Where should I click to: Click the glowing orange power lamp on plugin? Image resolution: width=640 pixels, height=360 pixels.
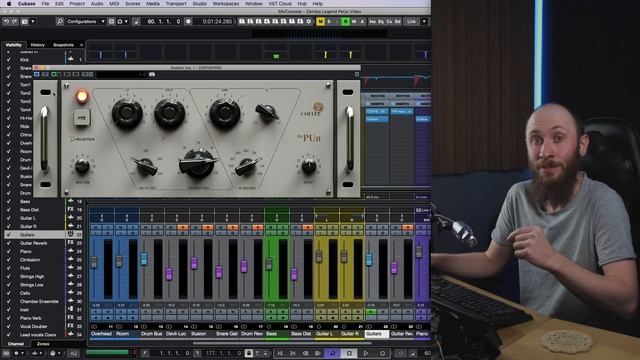[x=82, y=96]
